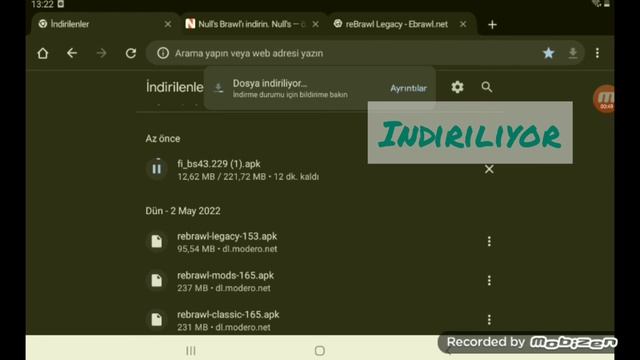Click Ayrıntılar in the download notification
Viewport: 640px width, 360px height.
[x=408, y=88]
